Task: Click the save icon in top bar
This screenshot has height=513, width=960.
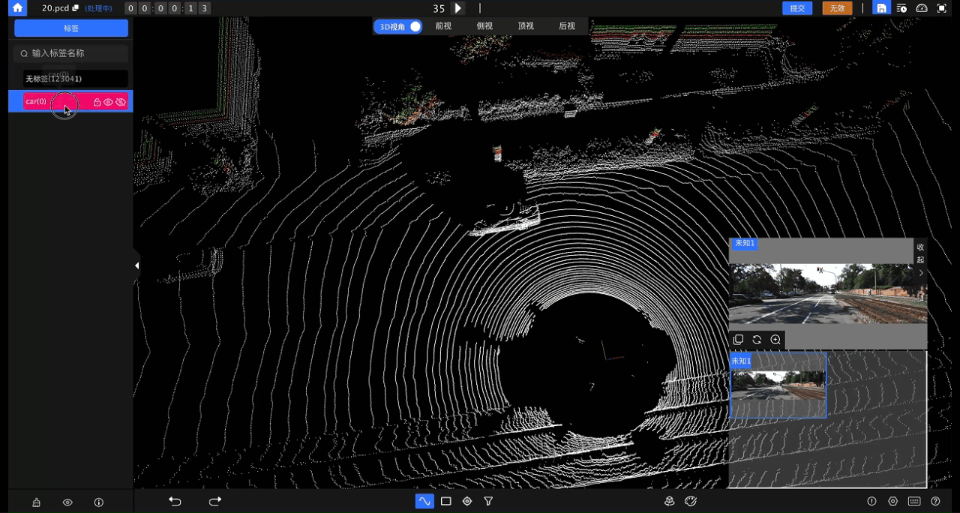Action: coord(881,8)
